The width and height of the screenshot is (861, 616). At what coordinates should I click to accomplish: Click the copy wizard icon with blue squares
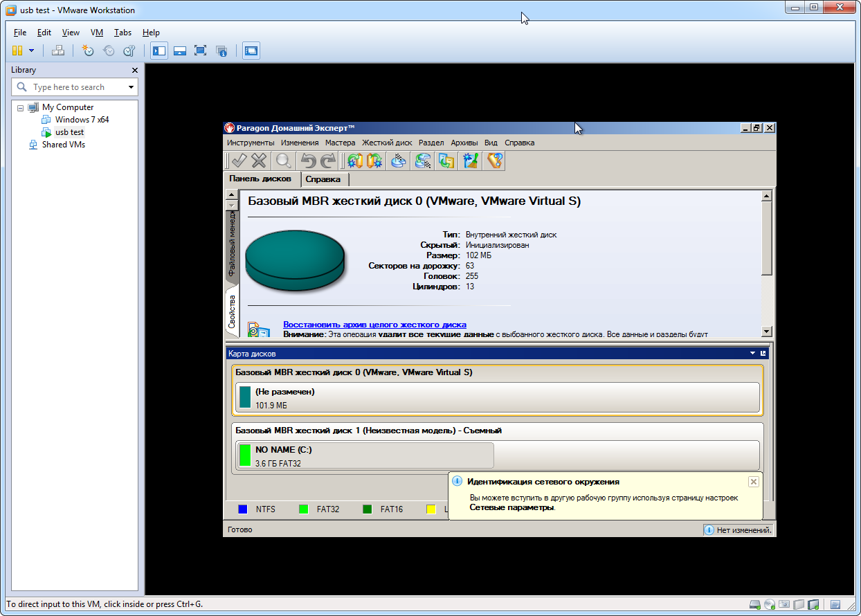coord(446,161)
